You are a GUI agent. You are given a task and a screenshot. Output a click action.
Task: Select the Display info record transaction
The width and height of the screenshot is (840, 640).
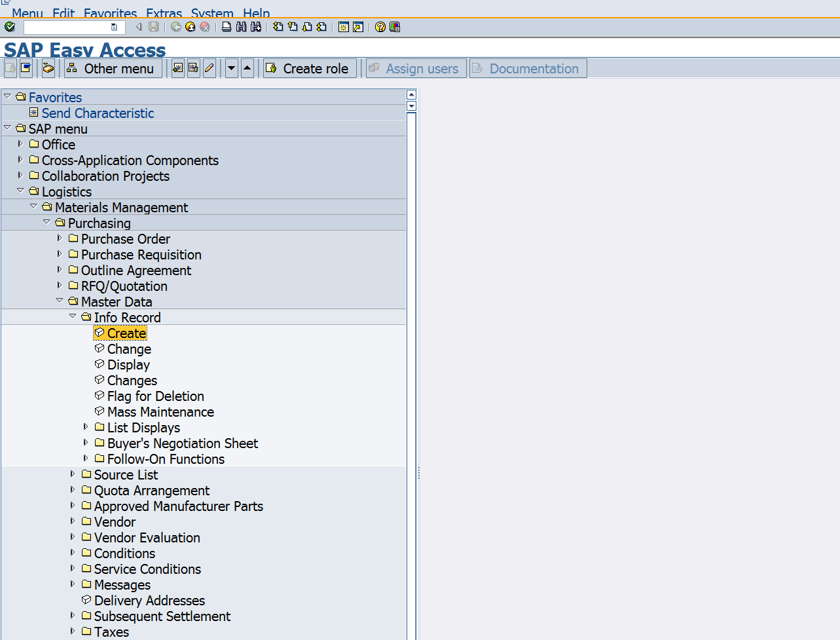(128, 364)
